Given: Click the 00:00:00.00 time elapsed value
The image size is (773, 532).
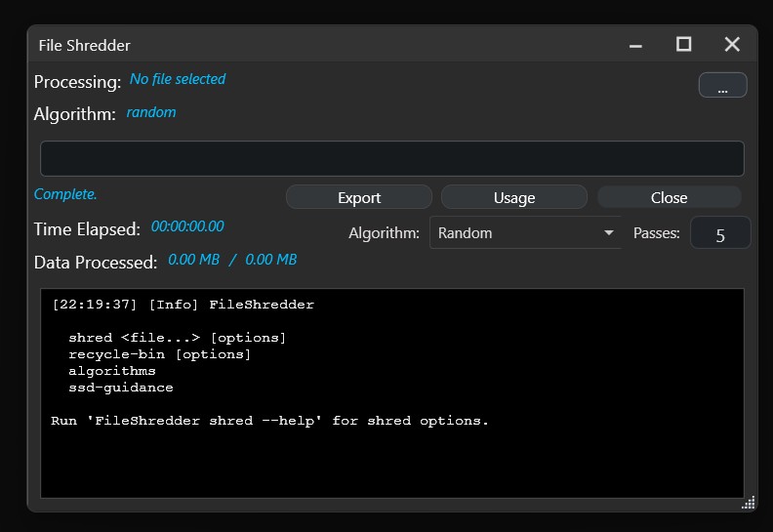Looking at the screenshot, I should tap(187, 226).
